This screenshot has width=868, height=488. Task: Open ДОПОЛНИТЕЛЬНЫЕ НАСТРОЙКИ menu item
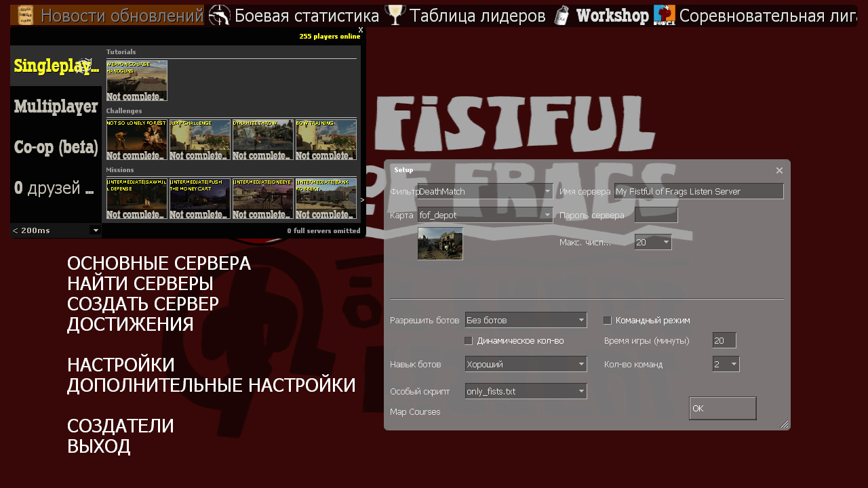coord(211,385)
